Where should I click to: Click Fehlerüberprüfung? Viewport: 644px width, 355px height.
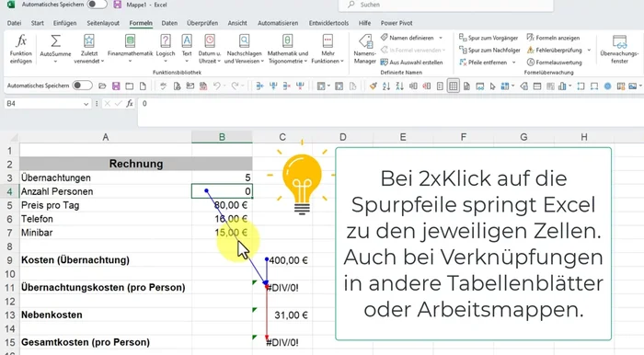coord(555,50)
